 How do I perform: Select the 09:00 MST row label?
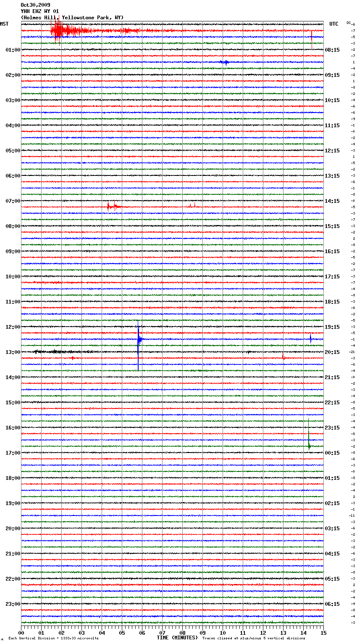13,251
